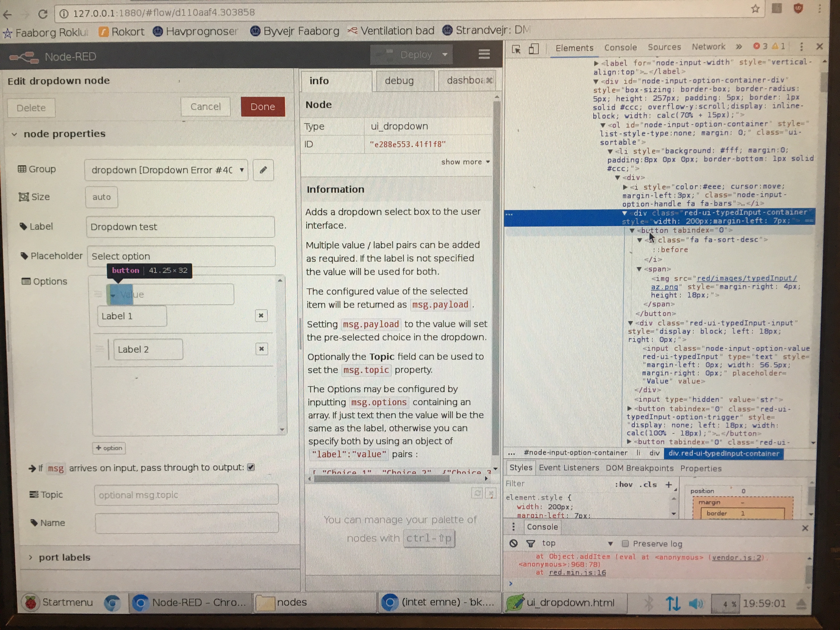
Task: Click the pencil icon beside Group
Action: (263, 170)
